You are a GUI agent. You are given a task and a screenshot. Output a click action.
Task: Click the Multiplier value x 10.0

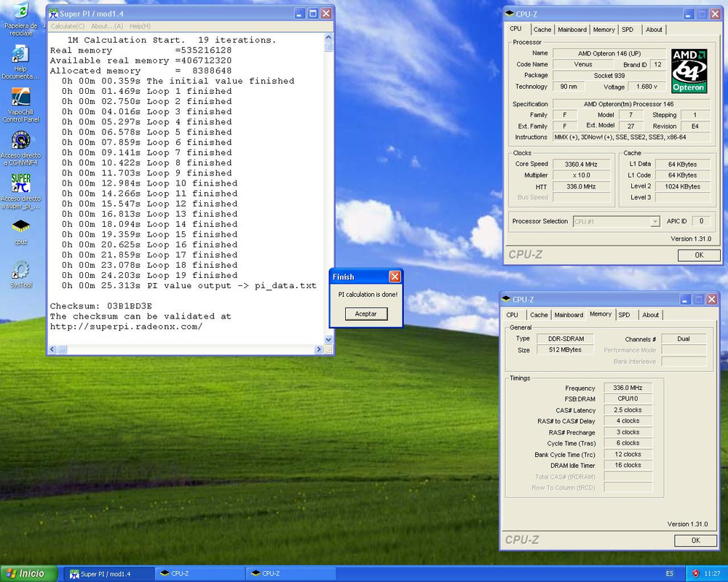coord(581,175)
